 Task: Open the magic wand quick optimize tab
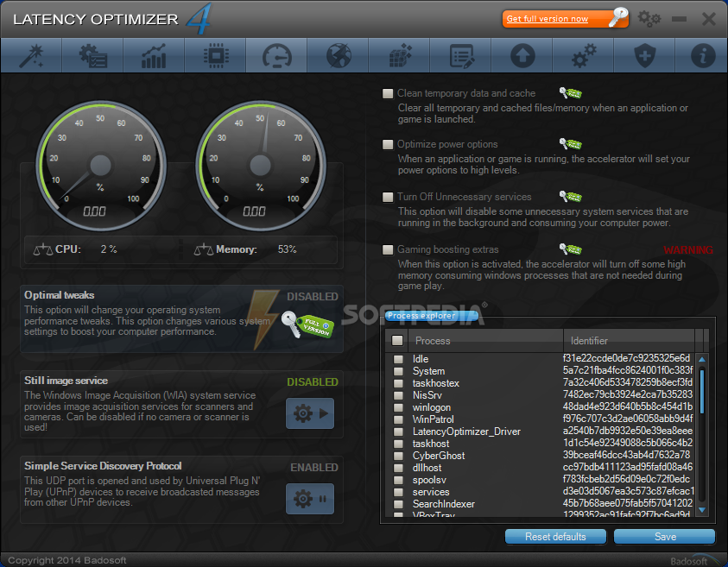(x=31, y=56)
